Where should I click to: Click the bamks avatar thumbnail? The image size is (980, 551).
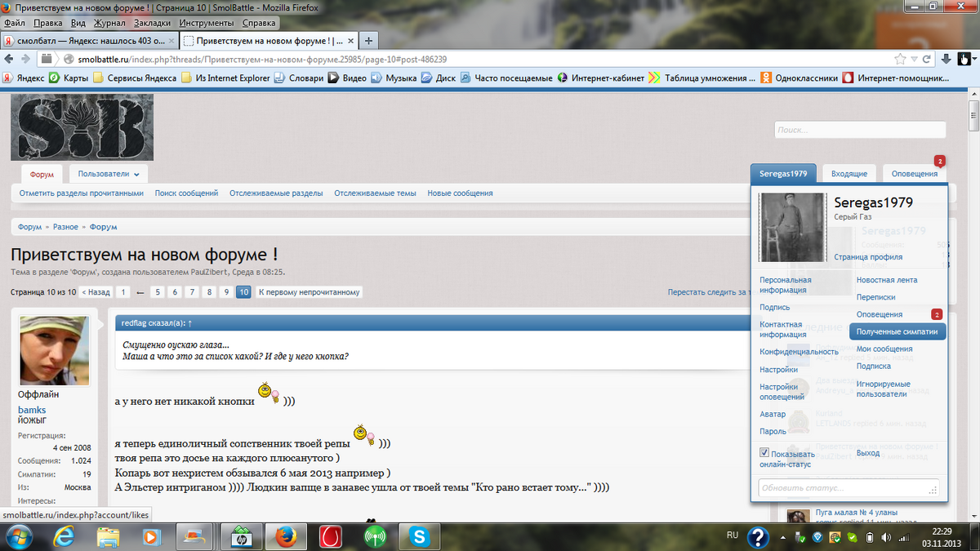(54, 349)
